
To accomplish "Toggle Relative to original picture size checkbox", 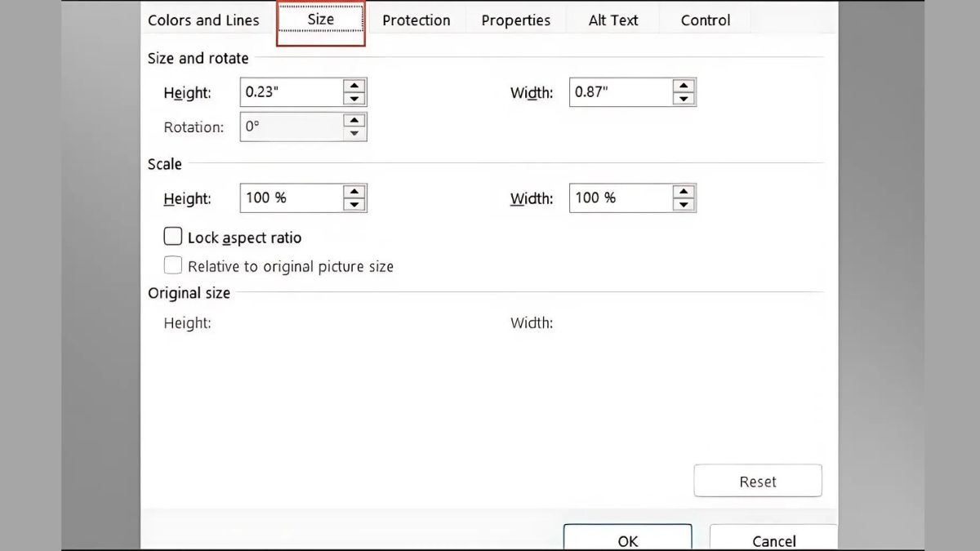I will (172, 265).
